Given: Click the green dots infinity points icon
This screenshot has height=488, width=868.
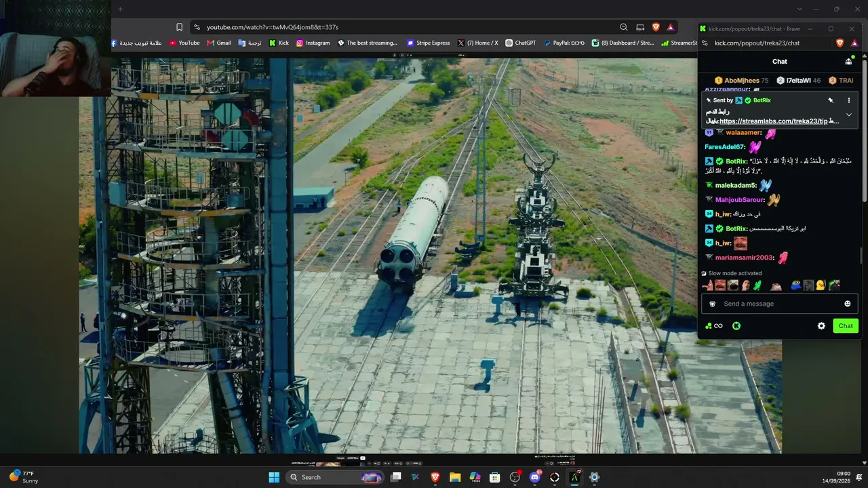Looking at the screenshot, I should [x=714, y=326].
